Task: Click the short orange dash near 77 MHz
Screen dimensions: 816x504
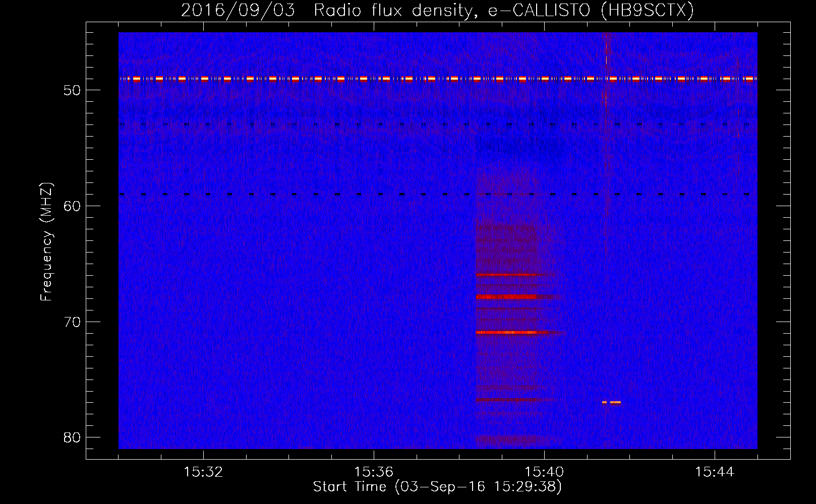Action: (611, 402)
